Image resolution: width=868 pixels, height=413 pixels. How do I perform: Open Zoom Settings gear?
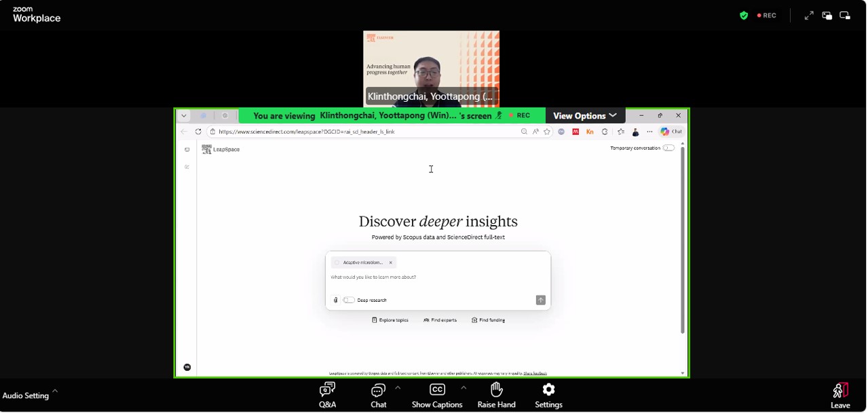pos(548,395)
